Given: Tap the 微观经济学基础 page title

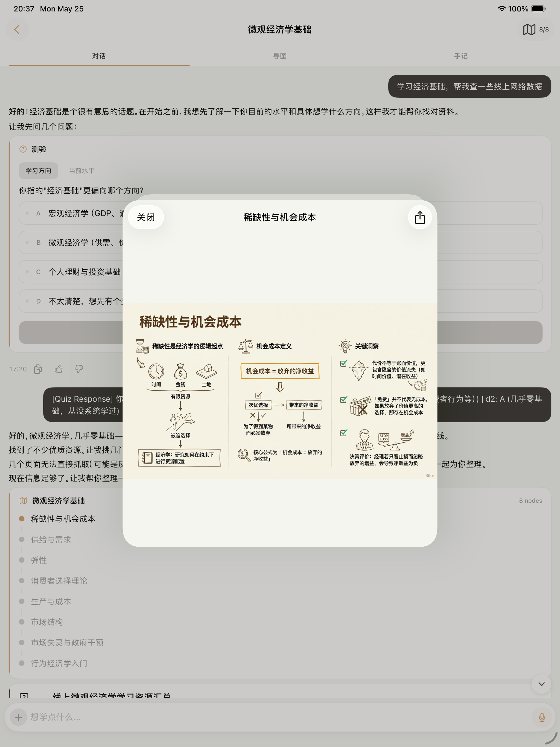Looking at the screenshot, I should 280,29.
